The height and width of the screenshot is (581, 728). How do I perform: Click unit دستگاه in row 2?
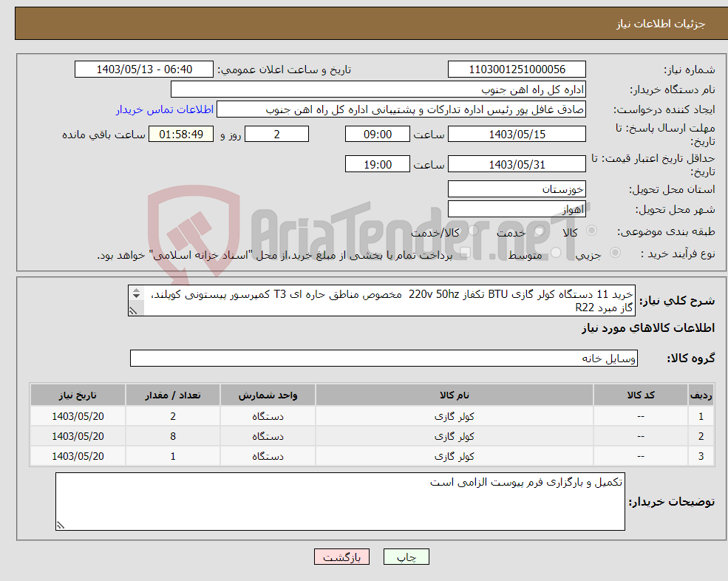268,436
